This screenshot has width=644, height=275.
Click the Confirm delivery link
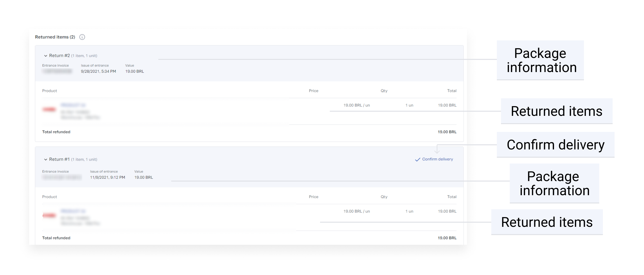(x=437, y=159)
